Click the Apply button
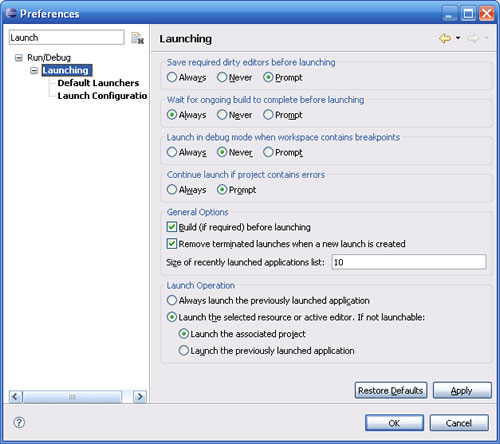The width and height of the screenshot is (500, 444). click(462, 390)
